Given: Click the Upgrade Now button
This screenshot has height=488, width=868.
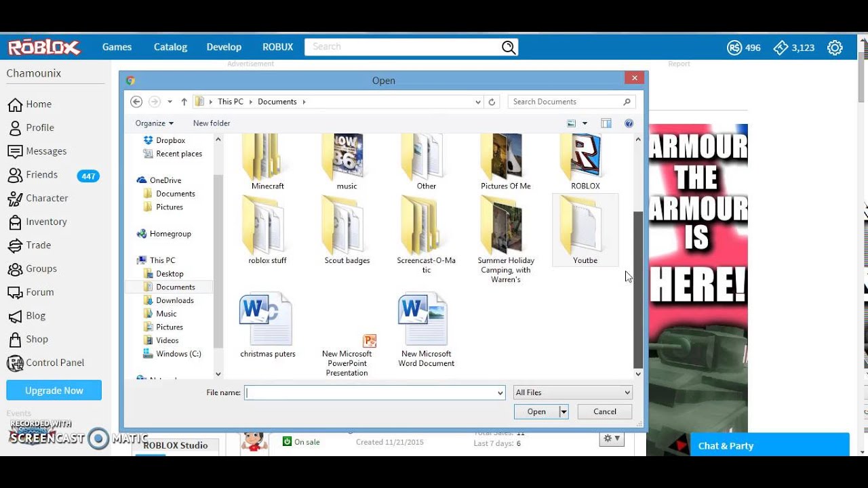Looking at the screenshot, I should [54, 390].
